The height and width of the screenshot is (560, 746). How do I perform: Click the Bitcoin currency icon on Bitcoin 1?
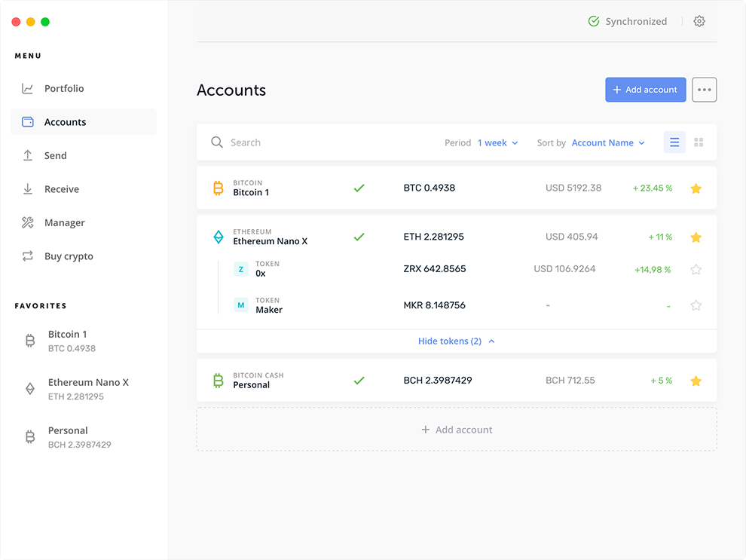pyautogui.click(x=219, y=188)
